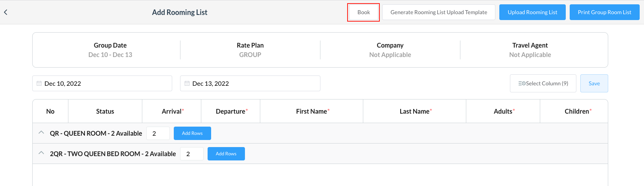Print Group Room List

point(604,12)
